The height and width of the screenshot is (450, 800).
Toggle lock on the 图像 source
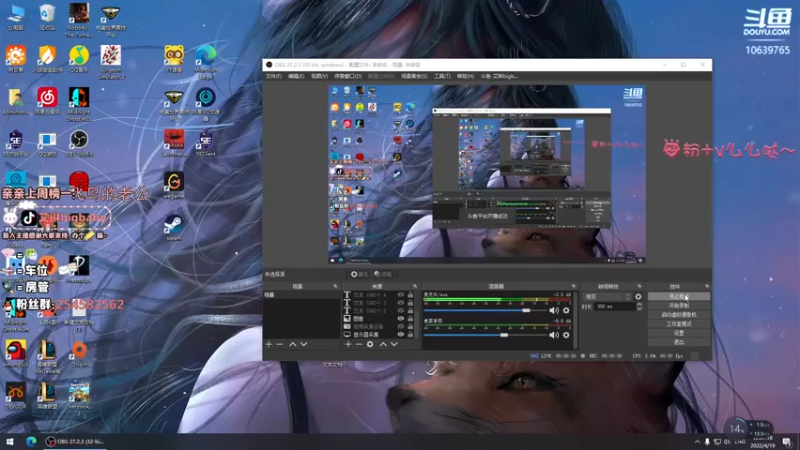coord(410,318)
